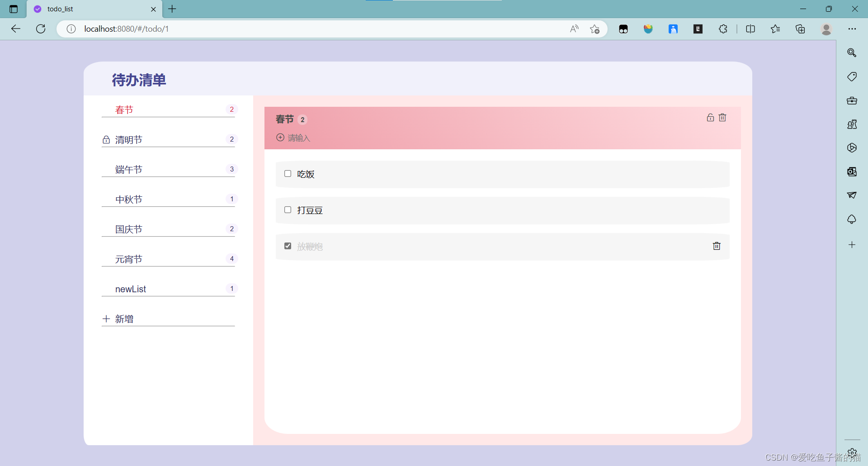Open sidebar Tools briefcase icon

[852, 100]
